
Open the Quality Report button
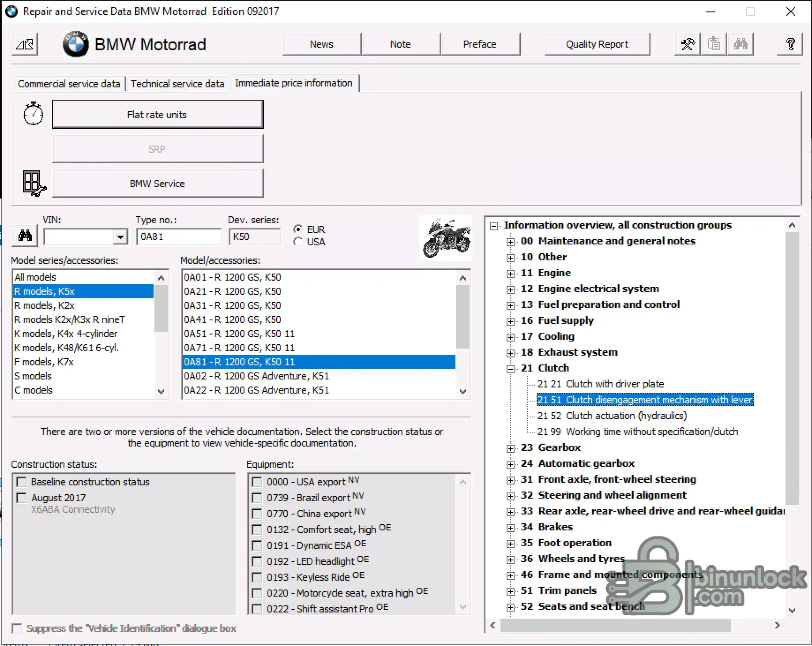[597, 44]
